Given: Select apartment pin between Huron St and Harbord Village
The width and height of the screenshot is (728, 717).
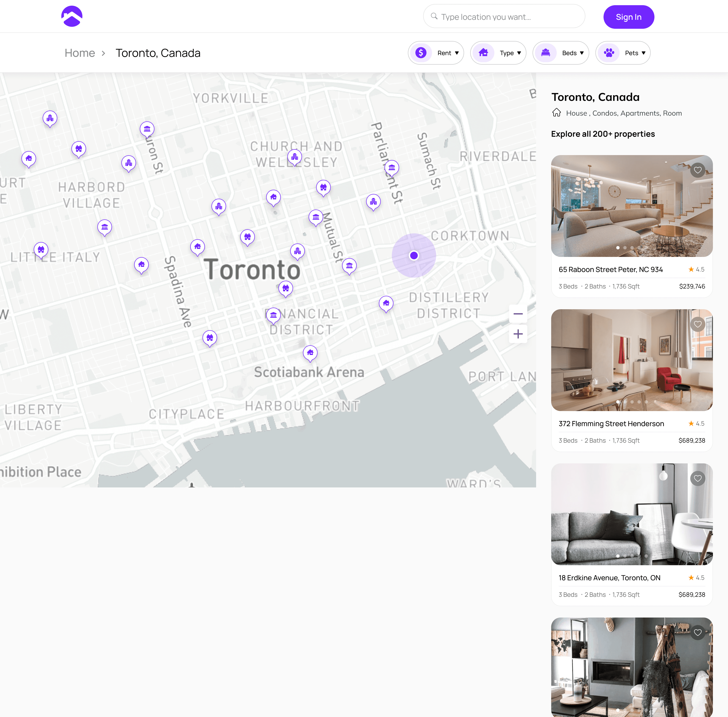Looking at the screenshot, I should (x=129, y=164).
